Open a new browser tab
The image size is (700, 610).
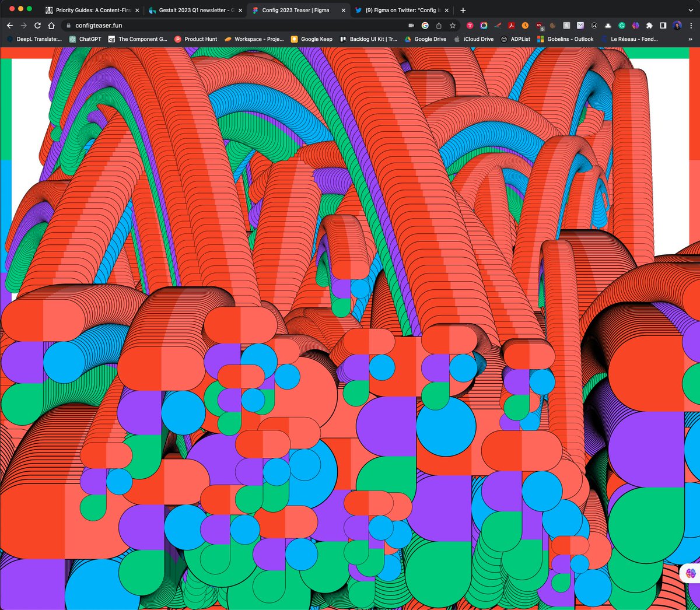click(x=463, y=10)
